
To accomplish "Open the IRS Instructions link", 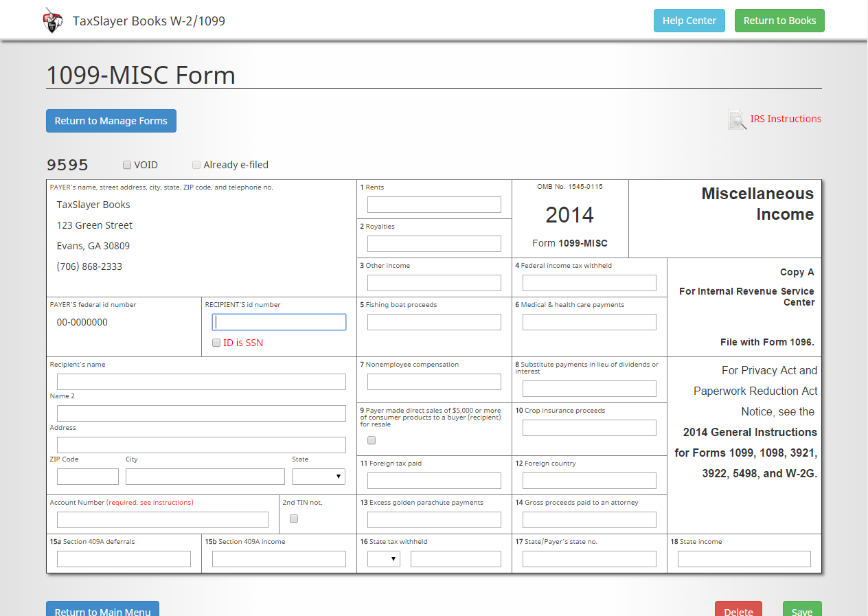I will 786,119.
